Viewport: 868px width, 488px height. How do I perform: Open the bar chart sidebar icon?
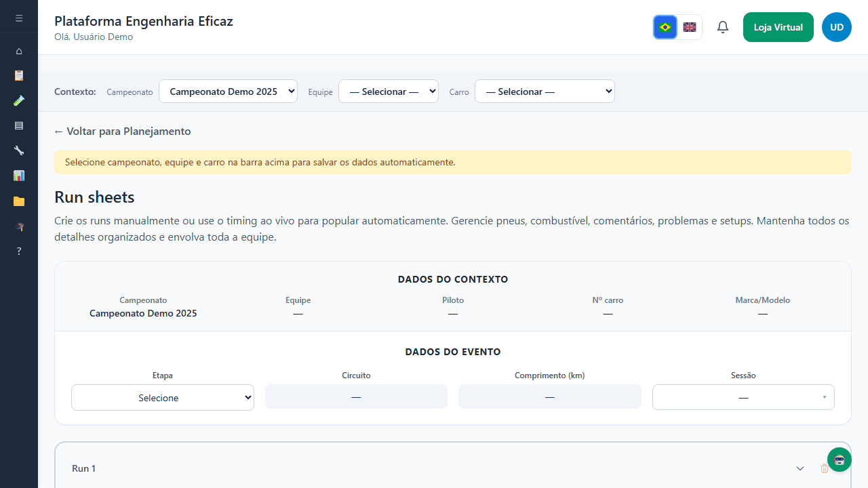coord(19,176)
